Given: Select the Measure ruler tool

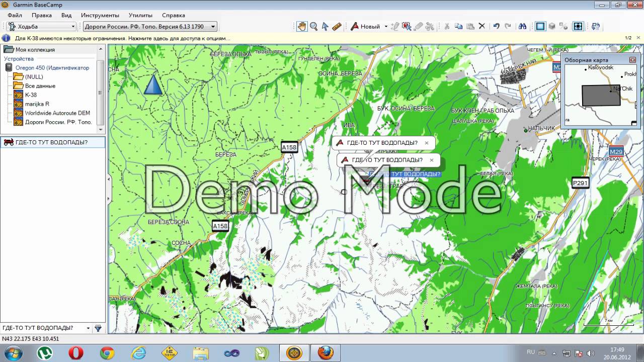Looking at the screenshot, I should [337, 26].
